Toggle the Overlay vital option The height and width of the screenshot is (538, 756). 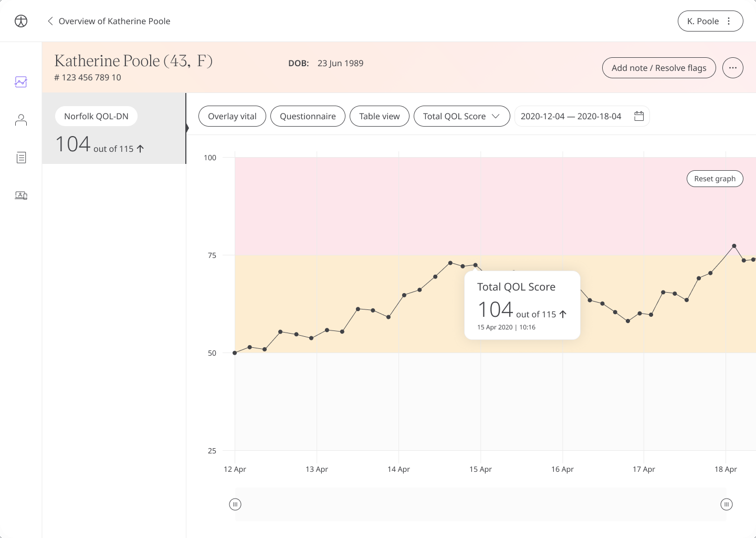(232, 116)
